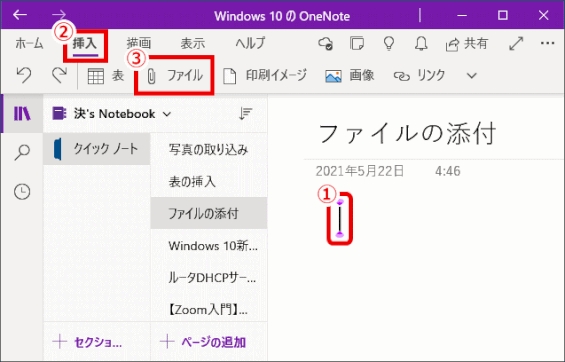Attach a file with ファイル
Image resolution: width=565 pixels, height=362 pixels.
click(x=175, y=76)
